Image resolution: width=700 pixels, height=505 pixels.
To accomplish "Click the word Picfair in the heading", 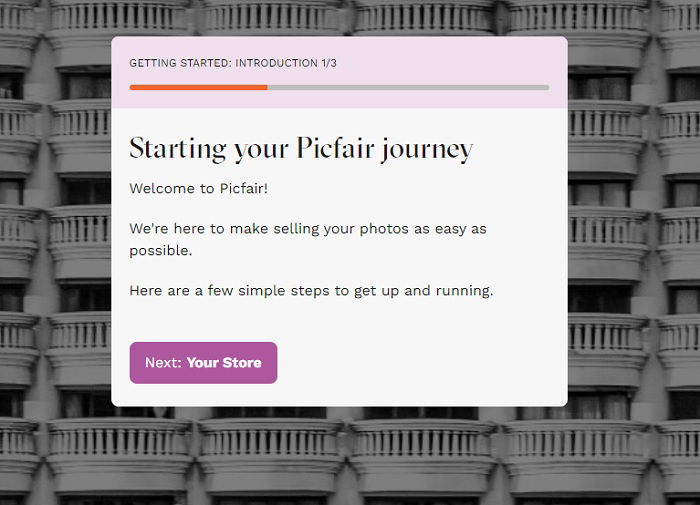I will coord(335,148).
